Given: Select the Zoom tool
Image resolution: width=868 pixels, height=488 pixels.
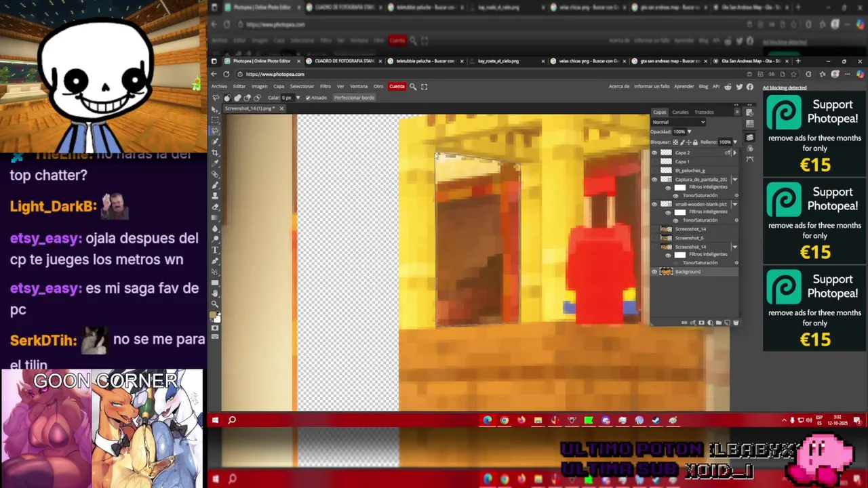Looking at the screenshot, I should [x=216, y=303].
